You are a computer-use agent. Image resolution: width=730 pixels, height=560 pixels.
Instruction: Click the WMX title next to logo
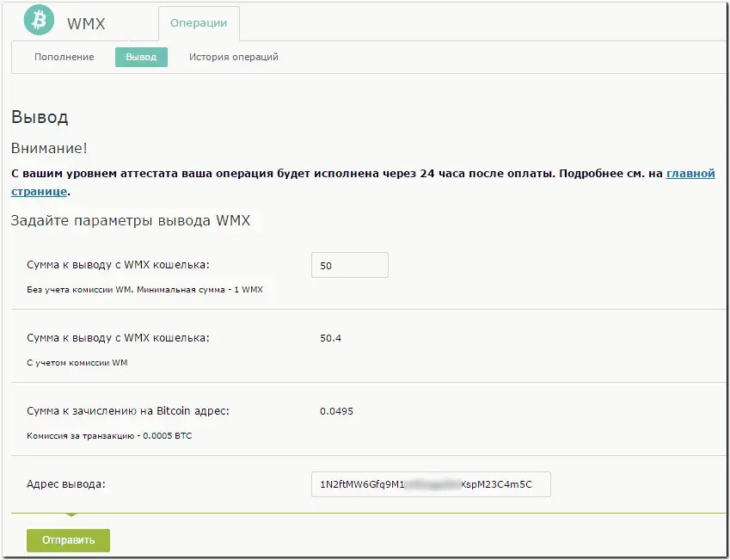pyautogui.click(x=86, y=24)
